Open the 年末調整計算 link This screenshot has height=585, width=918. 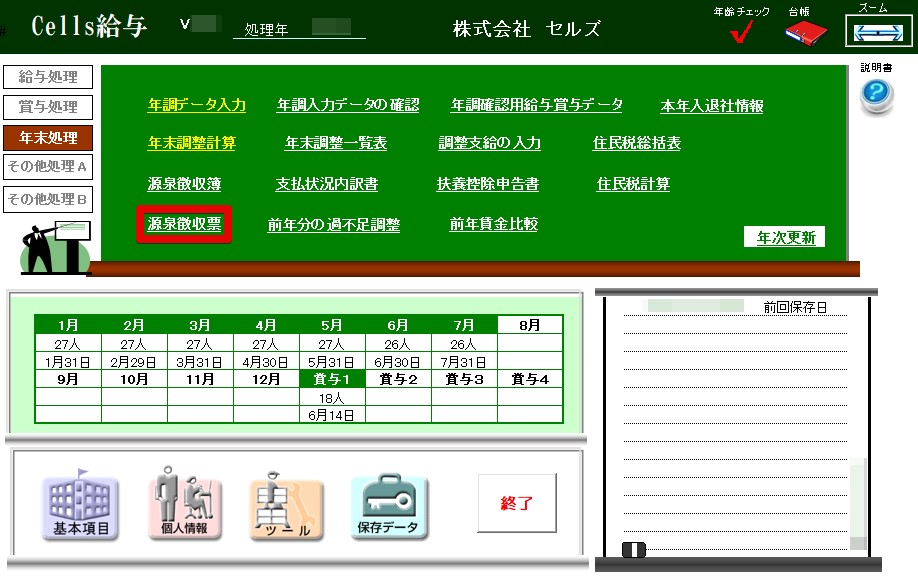pyautogui.click(x=191, y=143)
